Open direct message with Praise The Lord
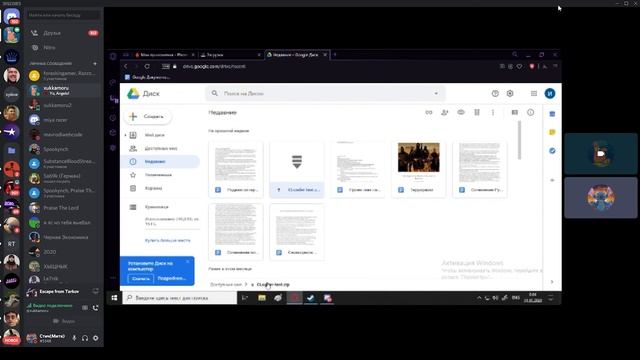The image size is (640, 360). coord(64,208)
